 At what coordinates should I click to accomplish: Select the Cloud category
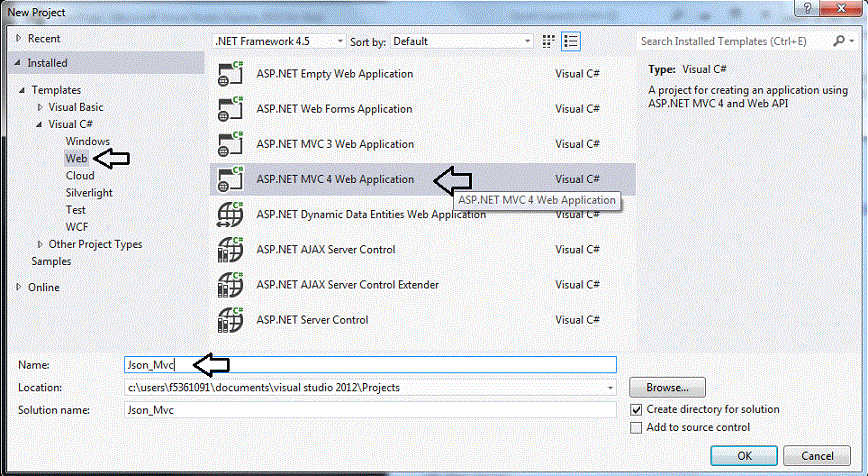click(x=80, y=175)
